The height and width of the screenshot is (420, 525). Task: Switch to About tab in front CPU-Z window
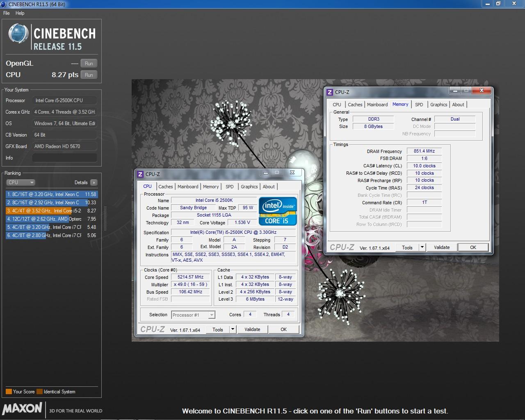[269, 187]
